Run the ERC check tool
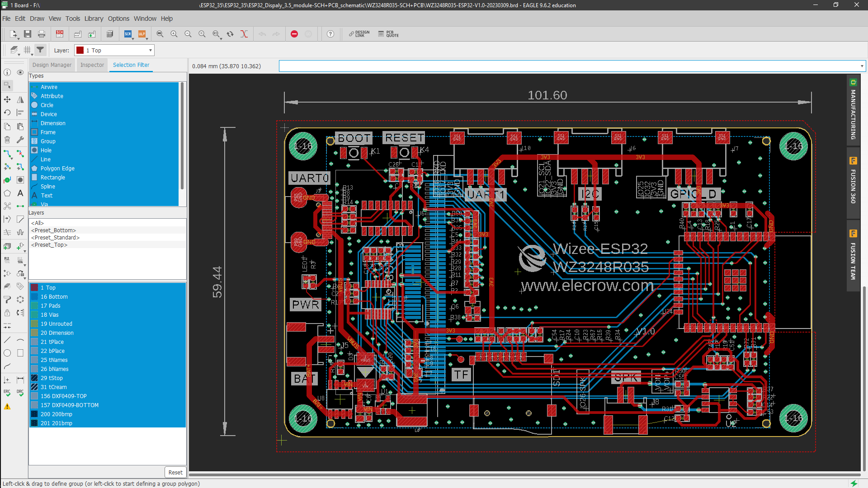This screenshot has height=488, width=868. [x=7, y=393]
